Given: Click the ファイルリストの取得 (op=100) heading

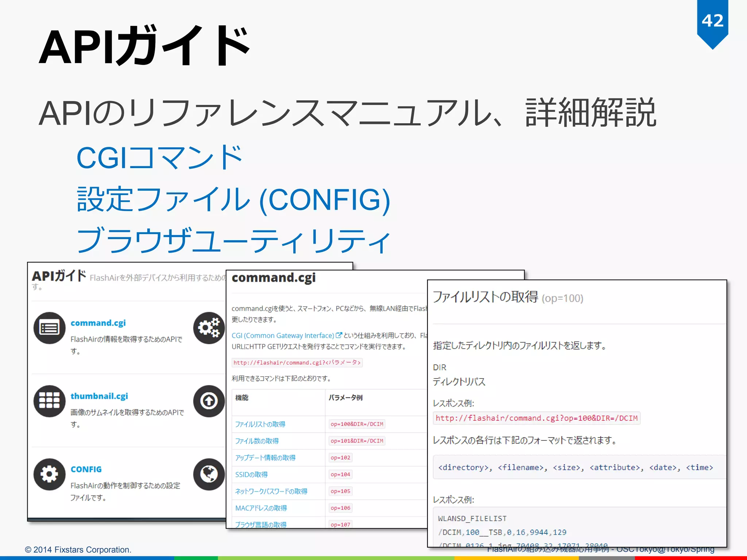Looking at the screenshot, I should click(x=508, y=297).
